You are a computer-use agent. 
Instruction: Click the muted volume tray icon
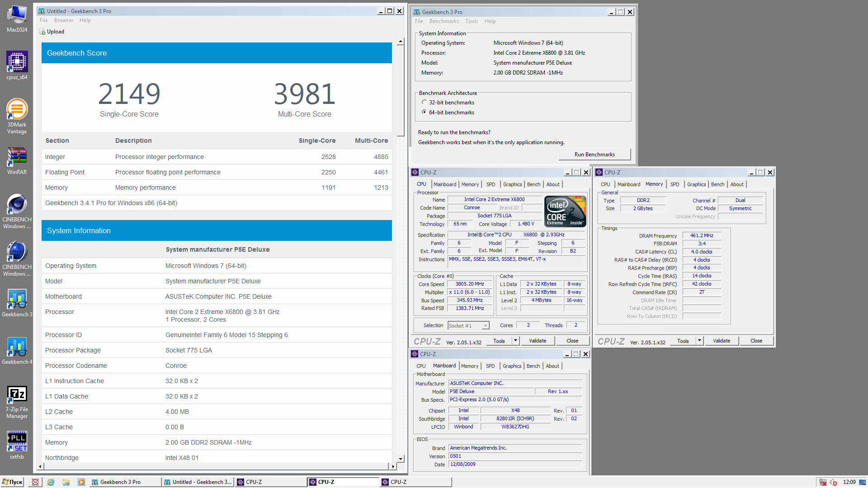tap(834, 482)
